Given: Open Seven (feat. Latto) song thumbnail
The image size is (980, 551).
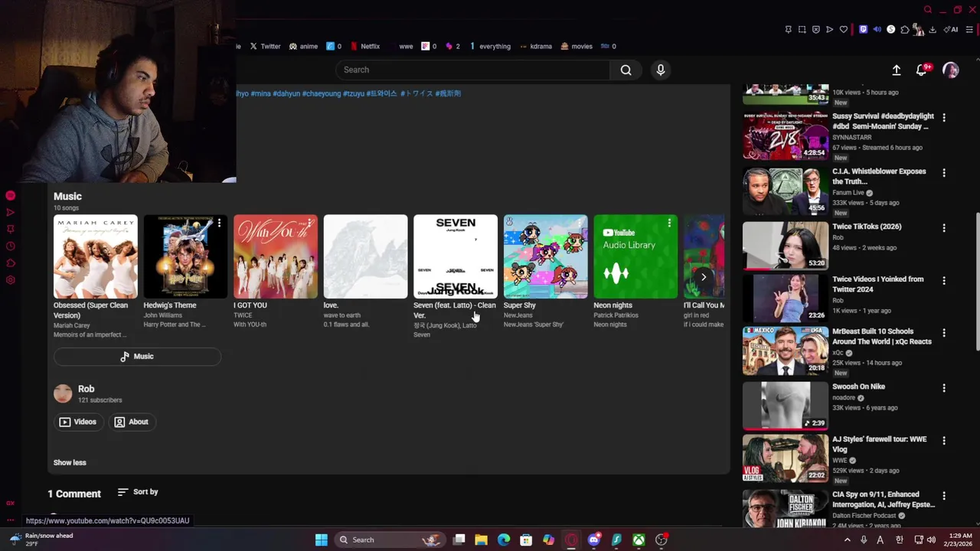Looking at the screenshot, I should [x=456, y=256].
